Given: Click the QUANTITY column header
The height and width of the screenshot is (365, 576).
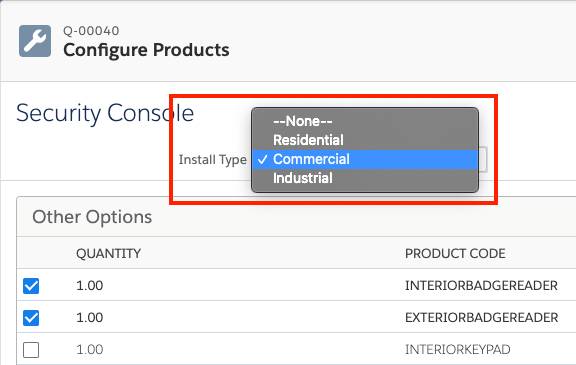Looking at the screenshot, I should point(108,253).
